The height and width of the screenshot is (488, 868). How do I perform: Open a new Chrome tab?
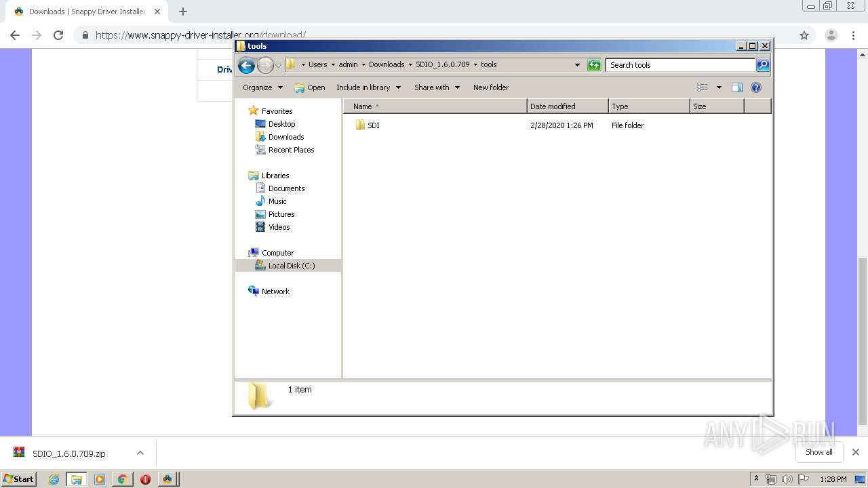coord(183,12)
